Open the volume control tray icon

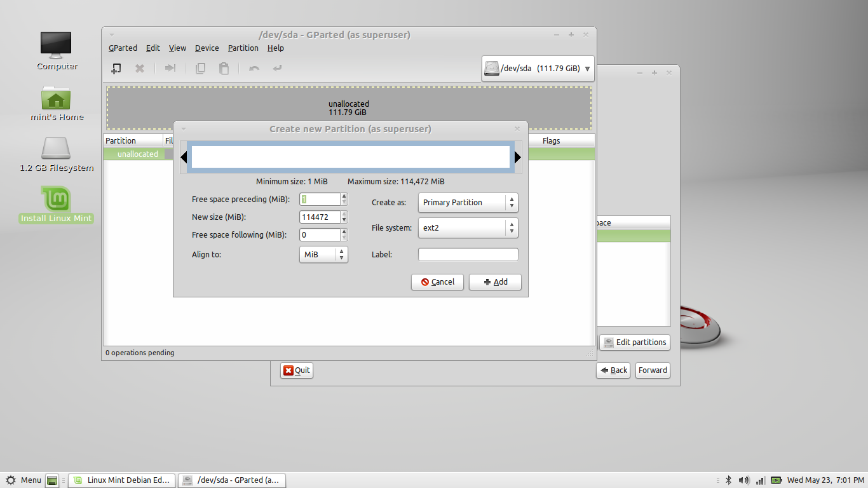(x=744, y=480)
